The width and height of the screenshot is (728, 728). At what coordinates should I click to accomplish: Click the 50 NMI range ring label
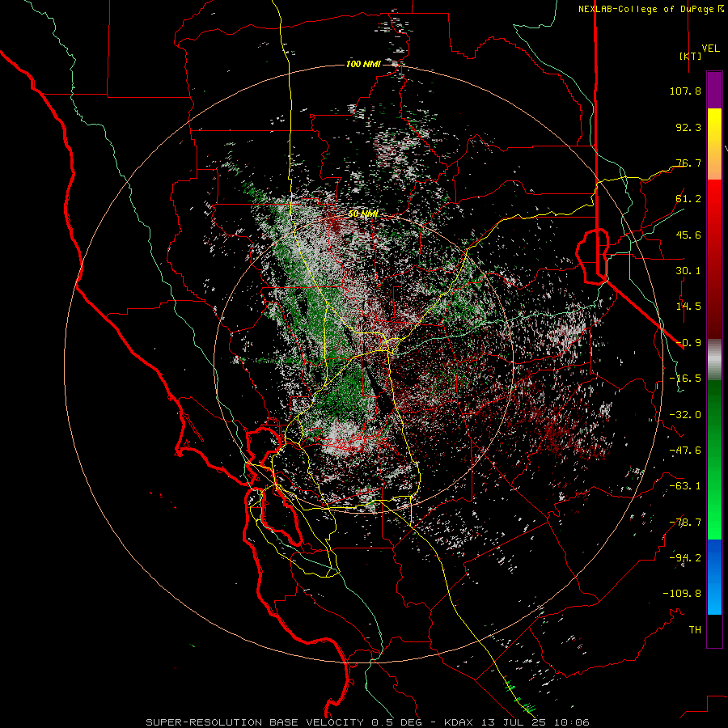point(363,214)
